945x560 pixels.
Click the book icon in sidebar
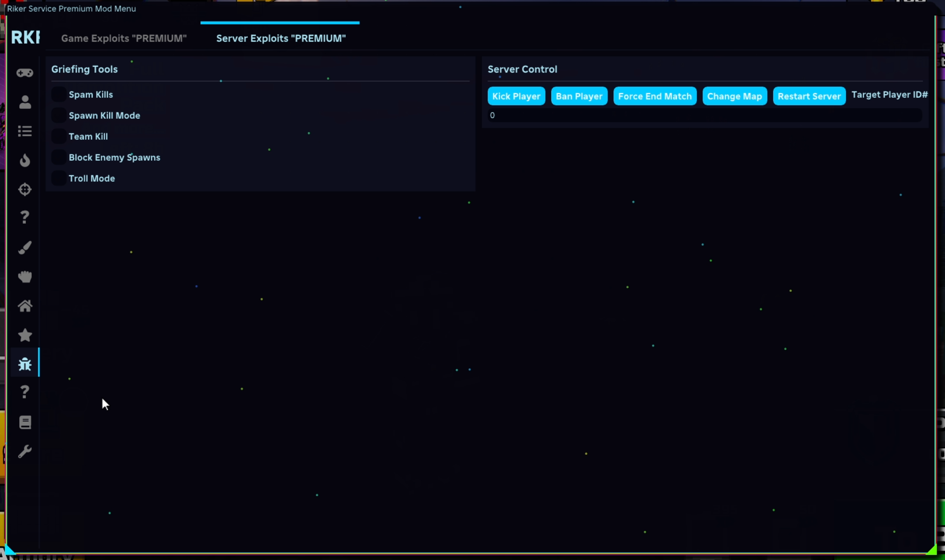[x=25, y=422]
